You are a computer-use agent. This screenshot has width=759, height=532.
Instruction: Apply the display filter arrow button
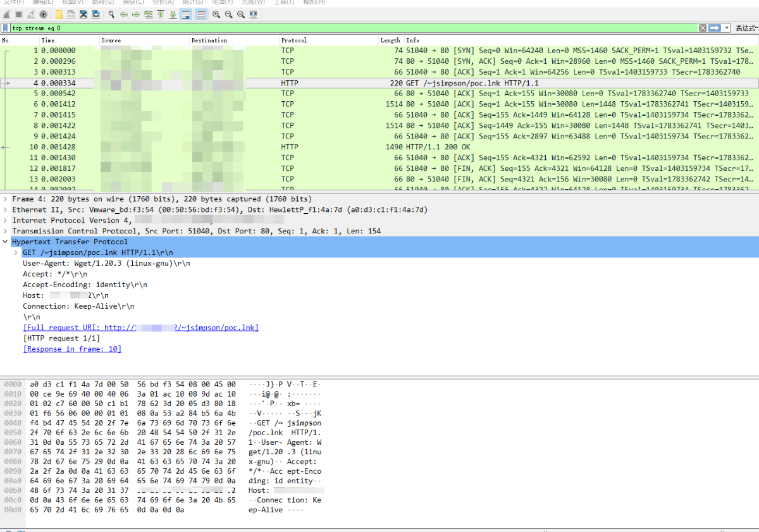pyautogui.click(x=715, y=28)
